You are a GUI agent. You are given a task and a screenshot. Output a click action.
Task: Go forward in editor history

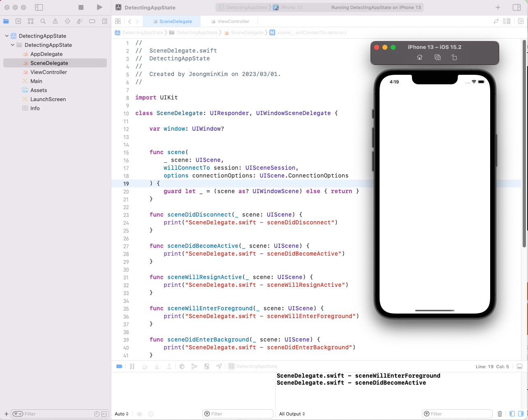[x=137, y=21]
